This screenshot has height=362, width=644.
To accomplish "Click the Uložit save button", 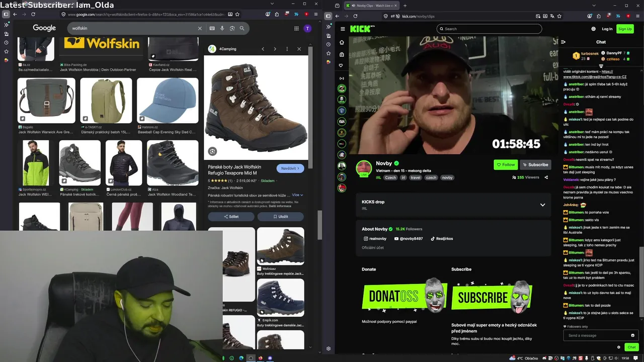I will [280, 217].
